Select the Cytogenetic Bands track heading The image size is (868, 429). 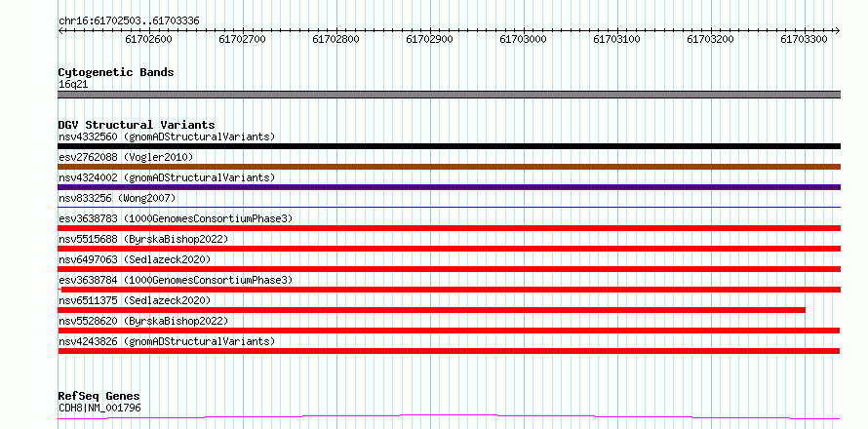click(116, 72)
